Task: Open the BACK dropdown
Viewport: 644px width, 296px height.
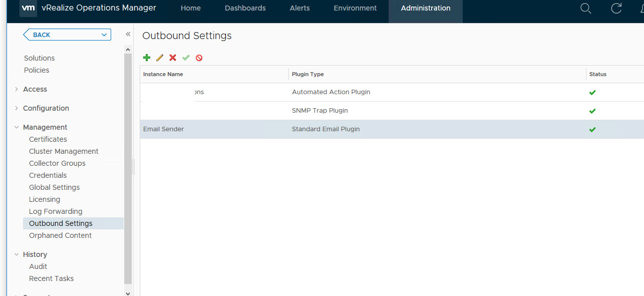Action: (104, 35)
